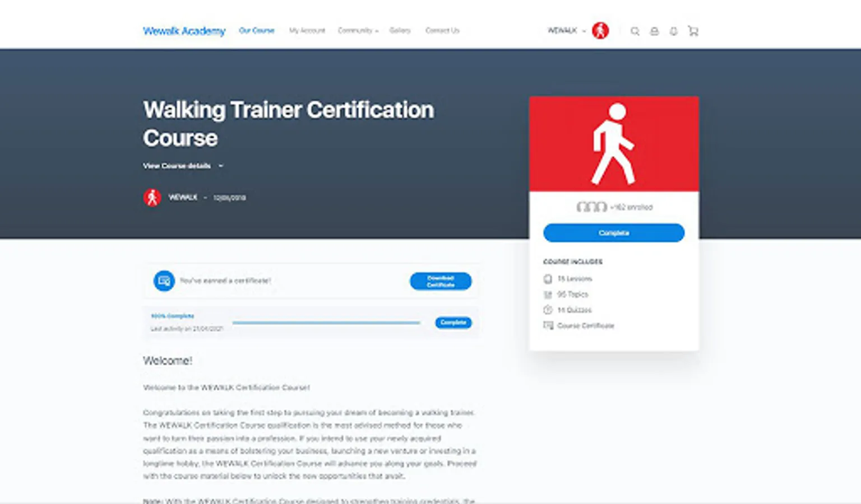Viewport: 861px width, 504px height.
Task: Click the Course Certificate text
Action: pyautogui.click(x=586, y=325)
